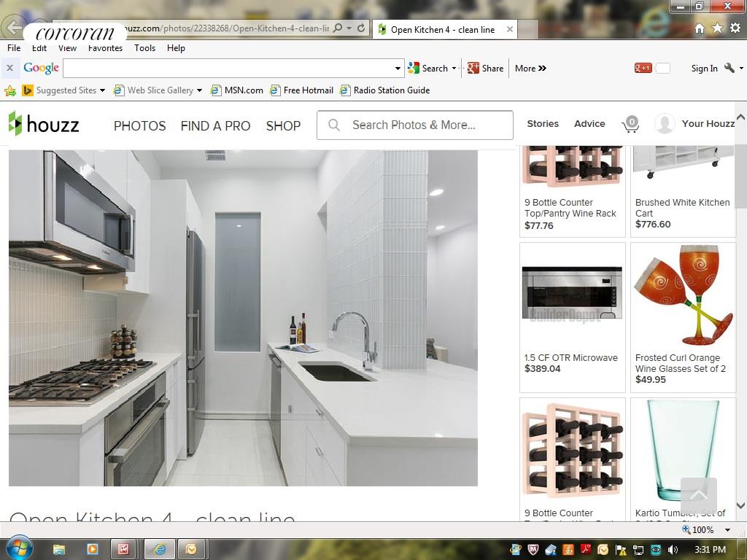Open Windows Start menu

tap(18, 548)
